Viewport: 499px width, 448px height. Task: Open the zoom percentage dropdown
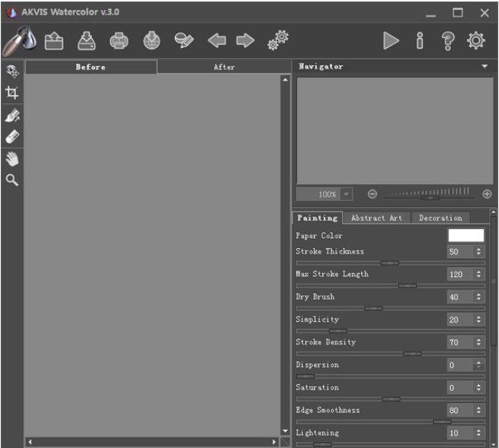pos(346,194)
